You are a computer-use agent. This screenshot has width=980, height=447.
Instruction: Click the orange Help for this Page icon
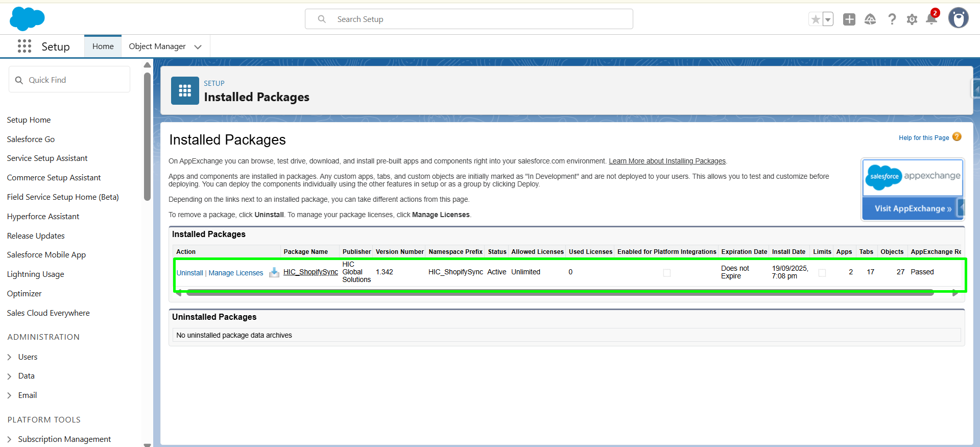pos(957,137)
